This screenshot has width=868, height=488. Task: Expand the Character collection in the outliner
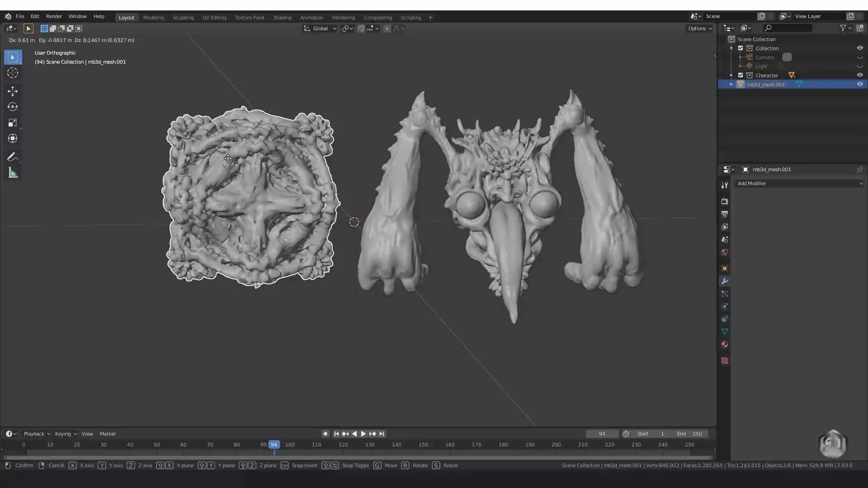point(732,75)
